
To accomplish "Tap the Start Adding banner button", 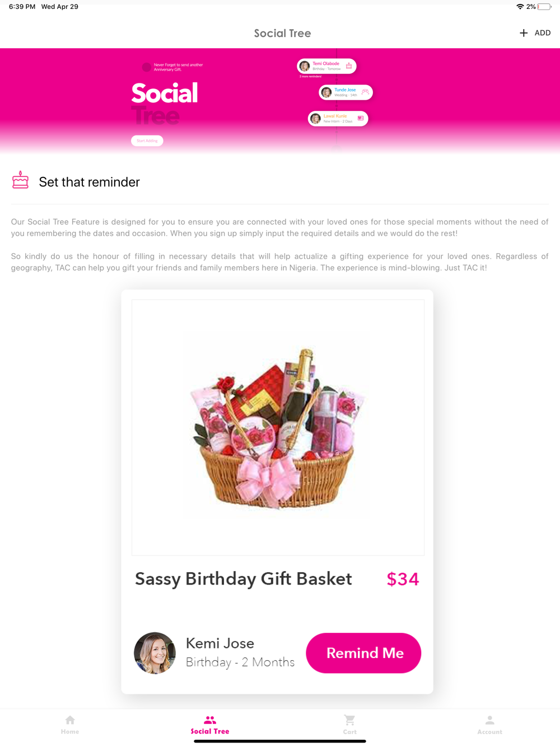I will [x=147, y=141].
